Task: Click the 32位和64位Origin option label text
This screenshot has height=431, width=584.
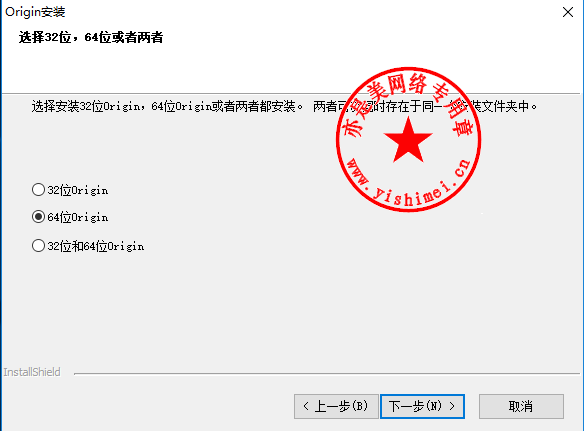Action: (96, 246)
